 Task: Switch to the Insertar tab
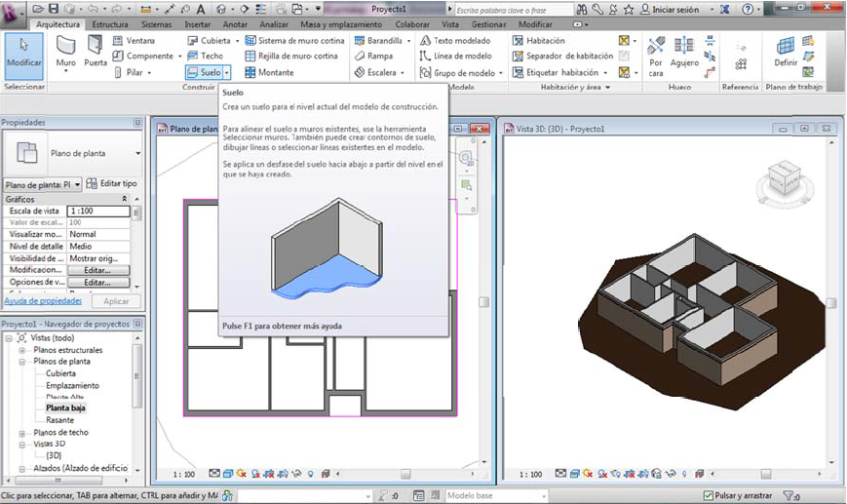click(x=197, y=24)
